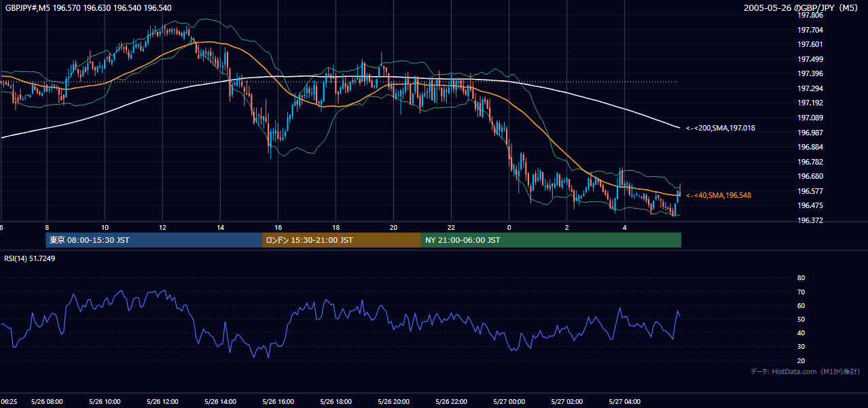Select the 200 SMA label reading 197.018
This screenshot has width=868, height=408.
point(721,128)
